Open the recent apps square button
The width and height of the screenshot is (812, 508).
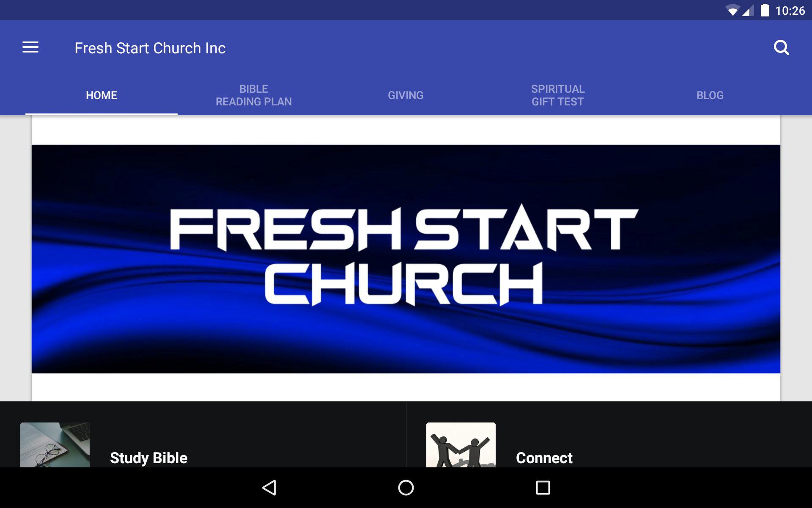click(543, 488)
